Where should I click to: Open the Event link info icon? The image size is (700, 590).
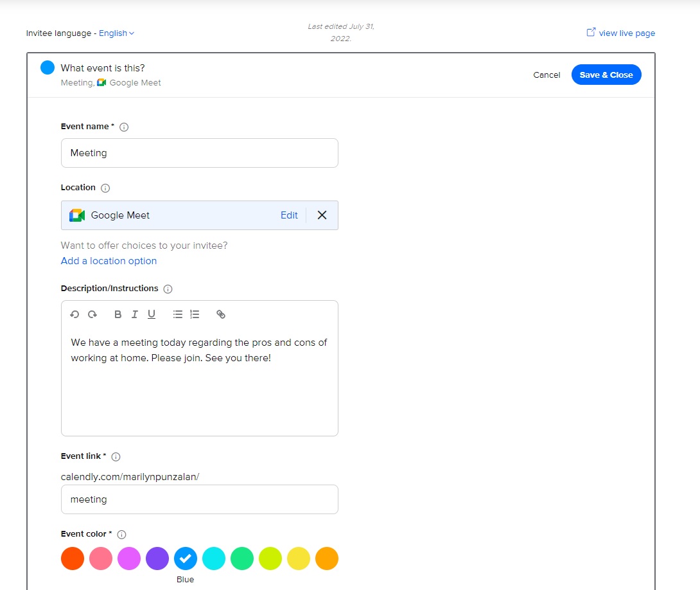(116, 457)
